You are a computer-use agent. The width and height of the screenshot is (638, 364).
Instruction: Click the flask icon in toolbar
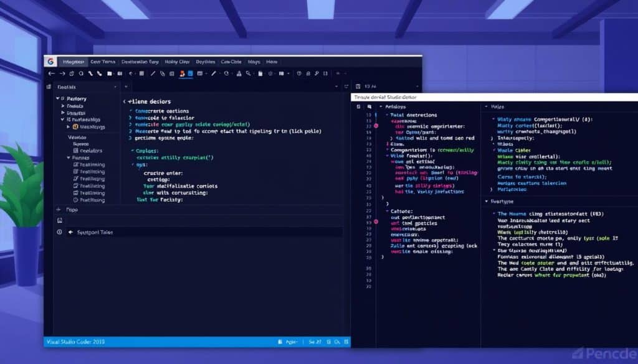pyautogui.click(x=239, y=73)
